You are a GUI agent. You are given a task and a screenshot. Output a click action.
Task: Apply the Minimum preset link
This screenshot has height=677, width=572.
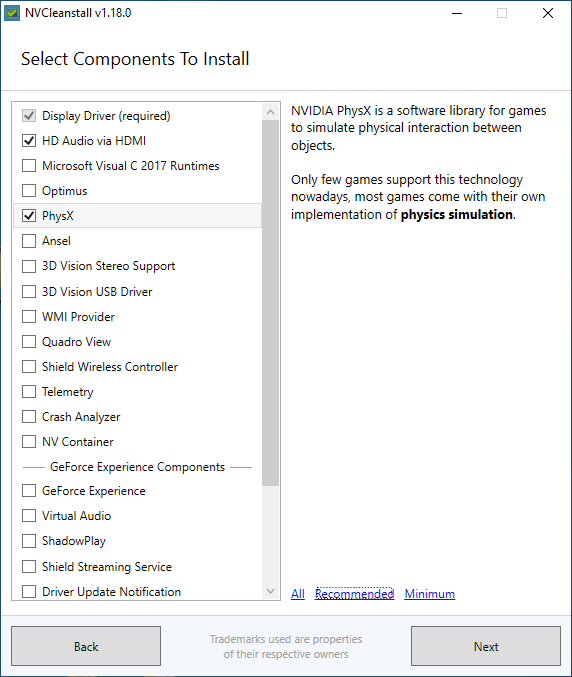point(430,594)
